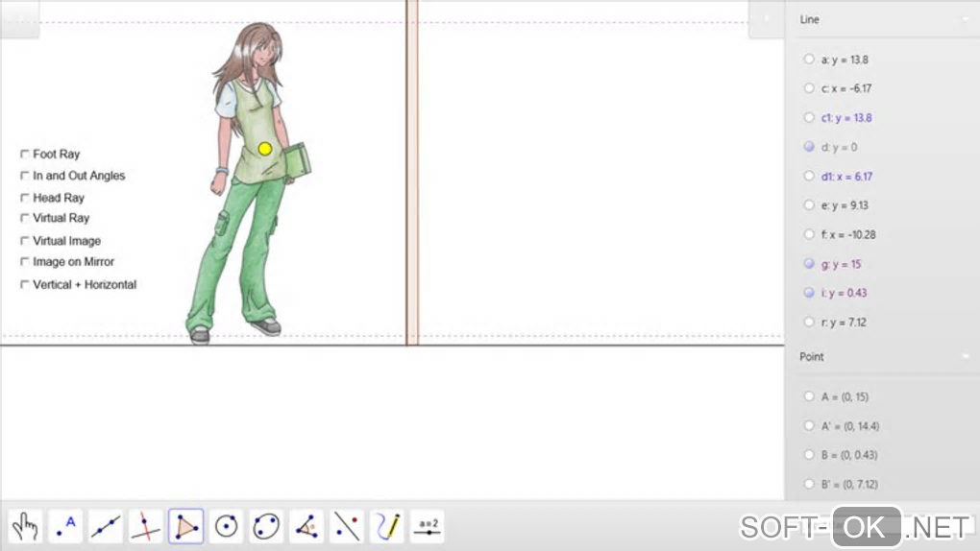980x551 pixels.
Task: Select the Line through two points tool
Action: (105, 526)
